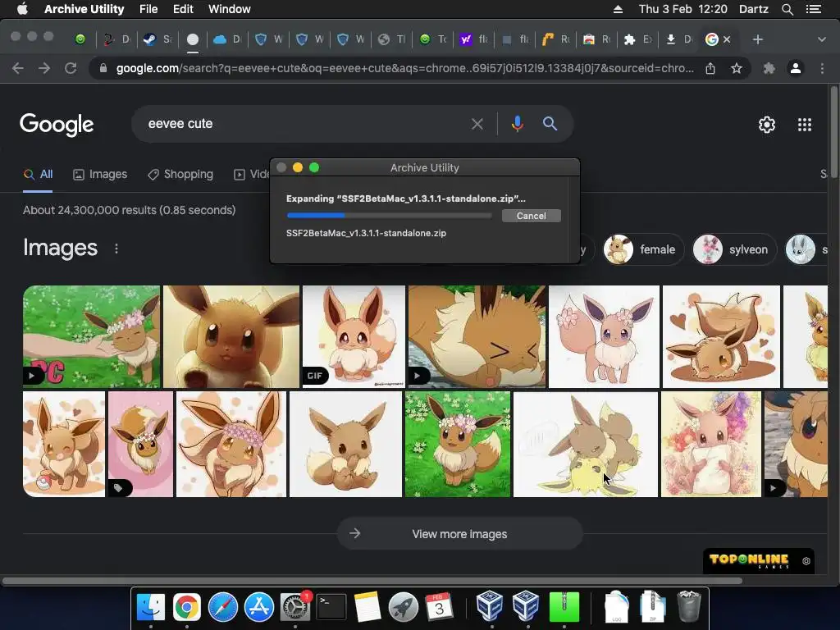Open a new Chrome tab

(x=757, y=39)
